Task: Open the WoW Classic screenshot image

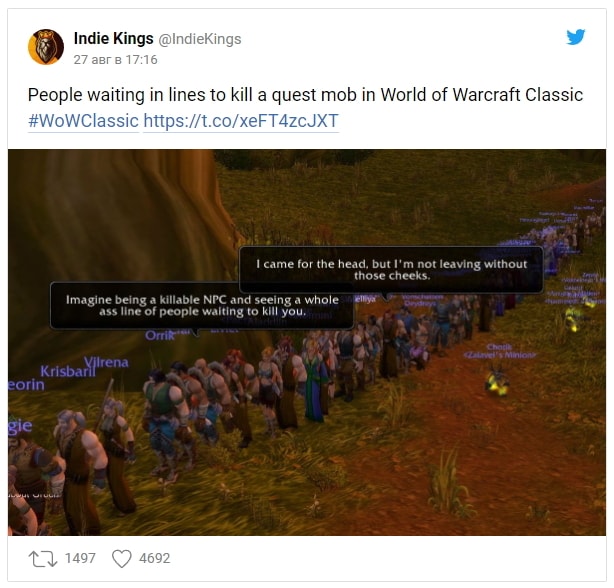Action: point(307,342)
